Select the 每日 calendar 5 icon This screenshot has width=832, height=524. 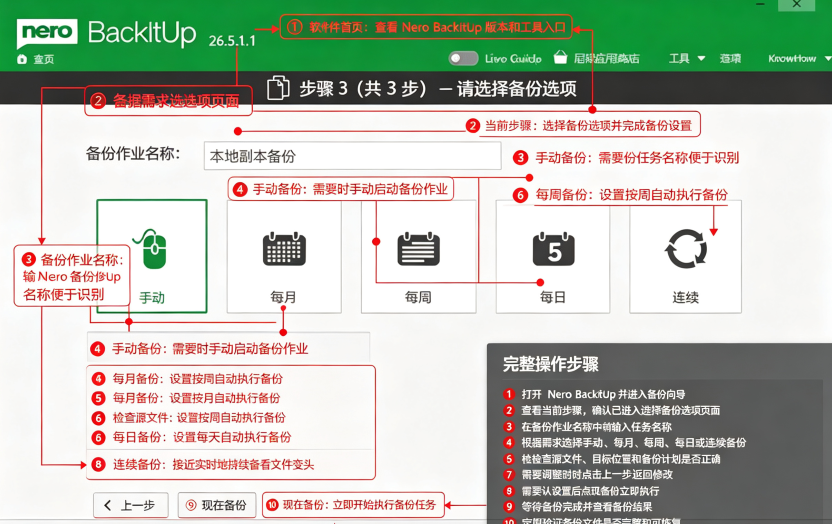[x=553, y=249]
